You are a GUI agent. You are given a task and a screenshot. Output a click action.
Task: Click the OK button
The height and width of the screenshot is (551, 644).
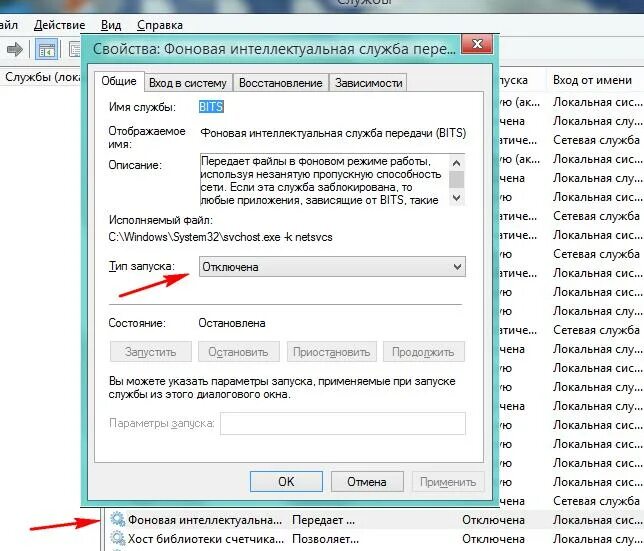pyautogui.click(x=286, y=482)
